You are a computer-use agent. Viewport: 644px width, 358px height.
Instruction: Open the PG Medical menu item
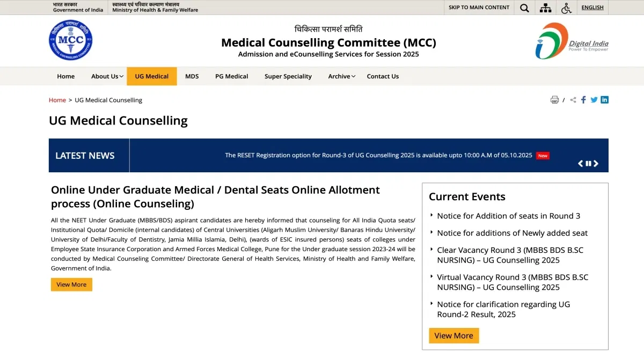231,76
